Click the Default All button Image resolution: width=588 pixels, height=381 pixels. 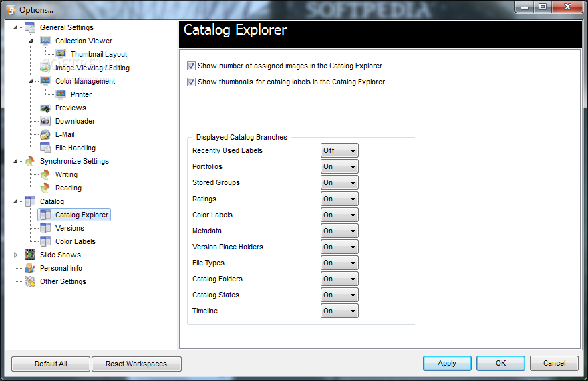(51, 364)
